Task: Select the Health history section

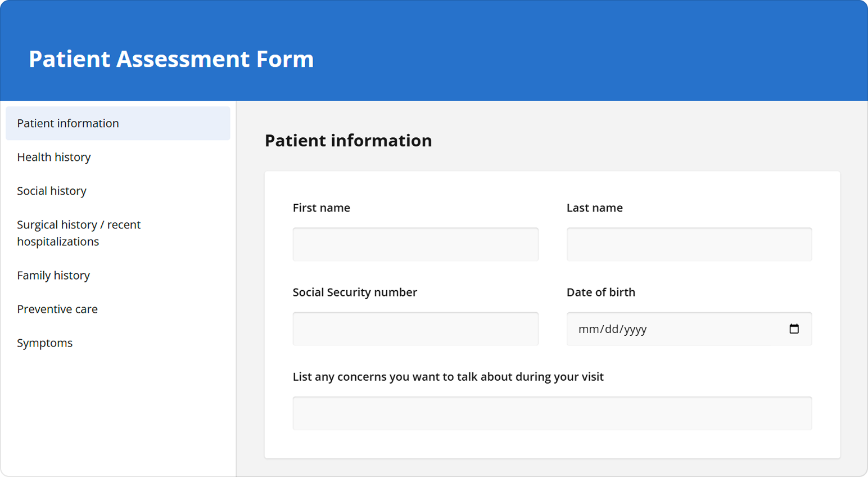Action: (54, 157)
